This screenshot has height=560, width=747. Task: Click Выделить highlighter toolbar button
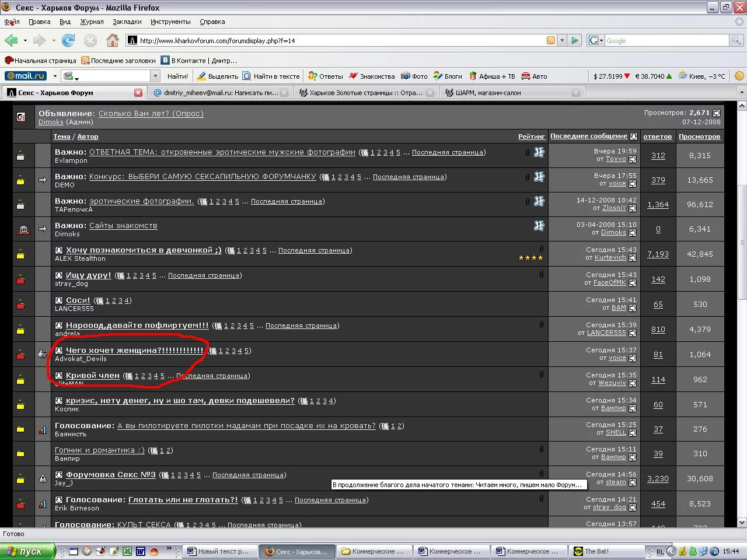217,76
